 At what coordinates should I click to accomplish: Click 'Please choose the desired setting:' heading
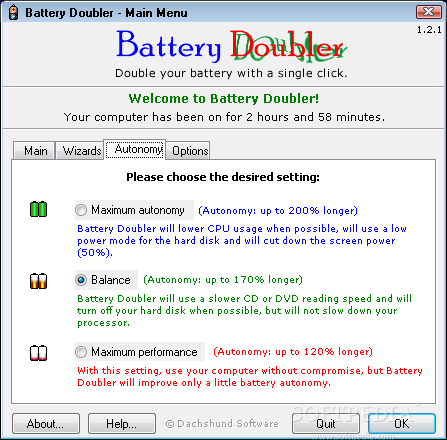[x=223, y=177]
